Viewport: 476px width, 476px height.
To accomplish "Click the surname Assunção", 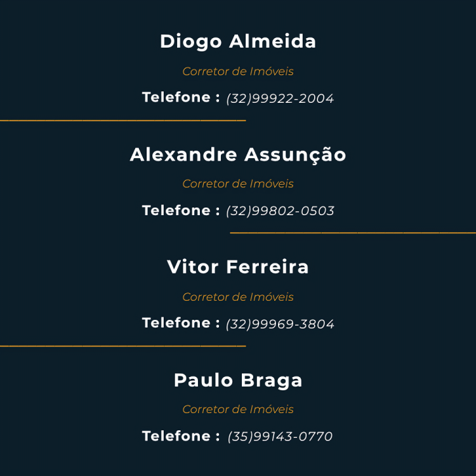I will [295, 154].
